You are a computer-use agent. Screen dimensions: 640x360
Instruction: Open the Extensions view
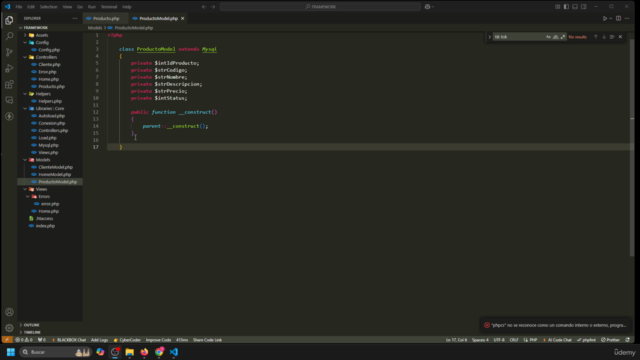pos(9,84)
